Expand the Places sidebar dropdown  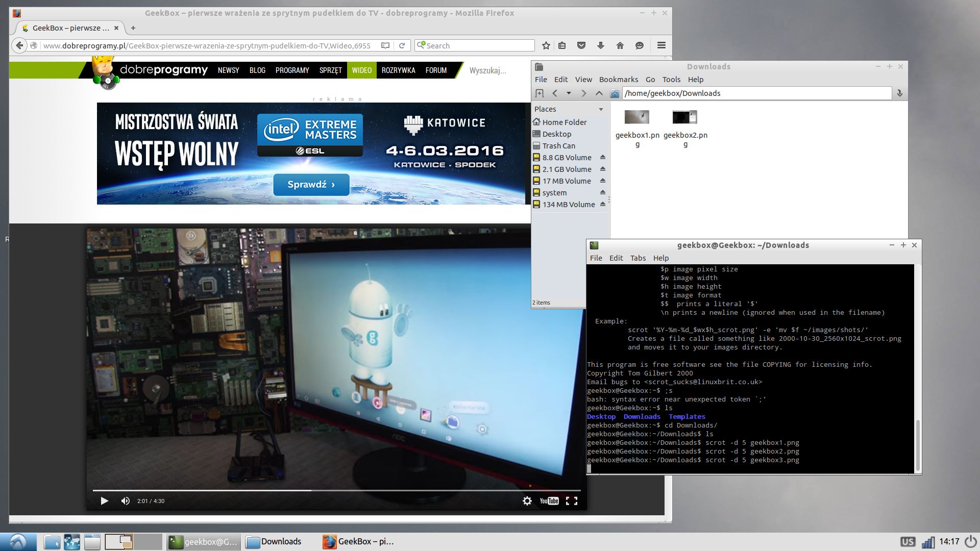pos(601,109)
